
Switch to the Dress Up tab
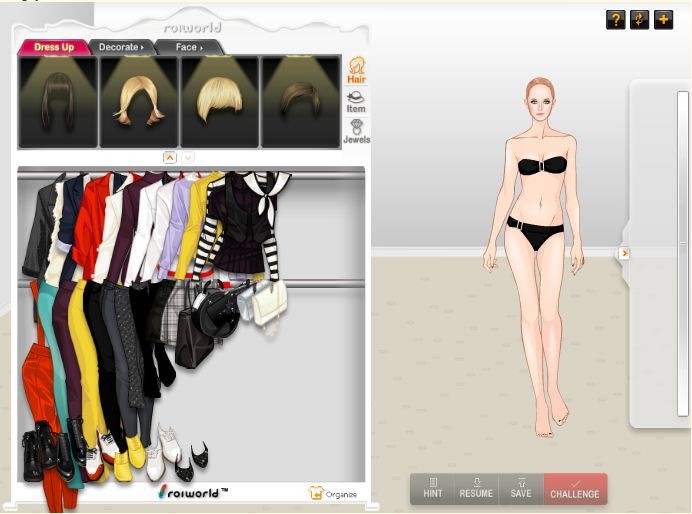(x=54, y=47)
